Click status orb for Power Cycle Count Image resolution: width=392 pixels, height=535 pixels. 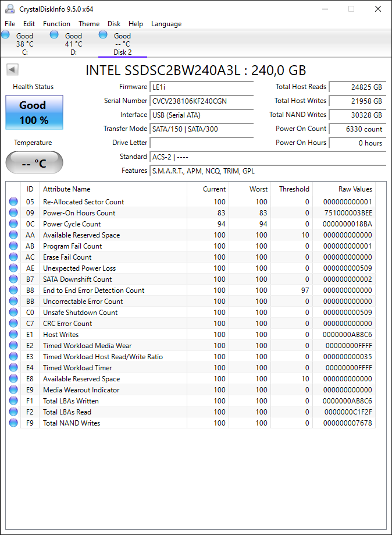point(13,224)
